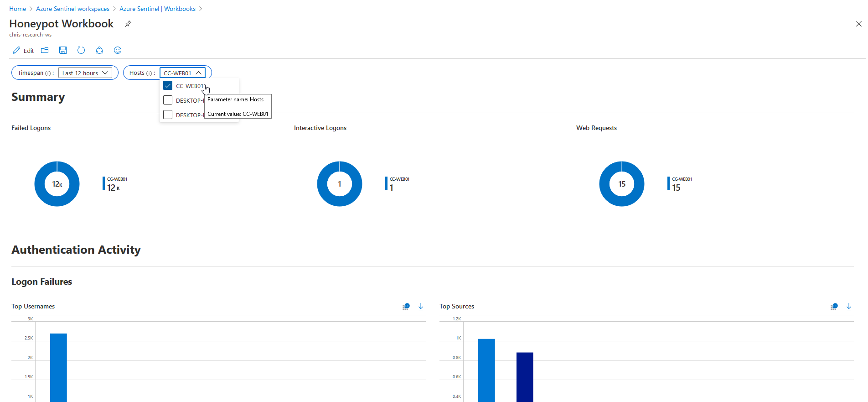The width and height of the screenshot is (868, 402).
Task: Open the Timespan dropdown
Action: (x=85, y=73)
